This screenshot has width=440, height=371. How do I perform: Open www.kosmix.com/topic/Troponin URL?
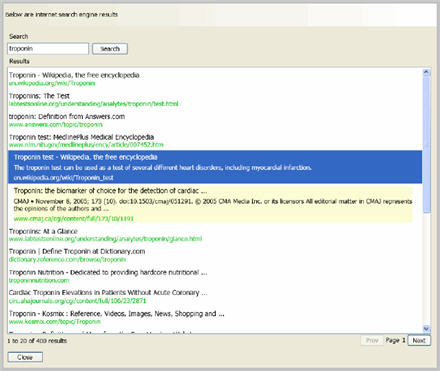click(x=55, y=322)
